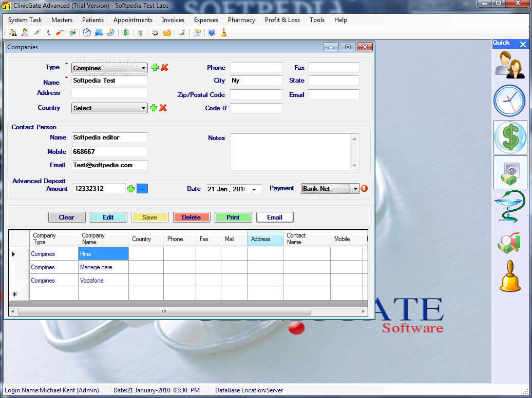Click the patients (two people) toolbar icon
532x398 pixels.
click(13, 32)
